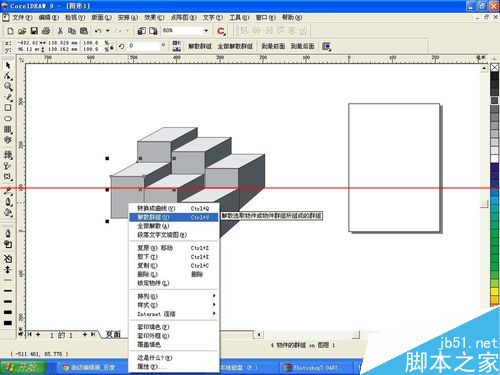This screenshot has height=375, width=500.
Task: Open the 点阵图 menu
Action: coord(183,17)
